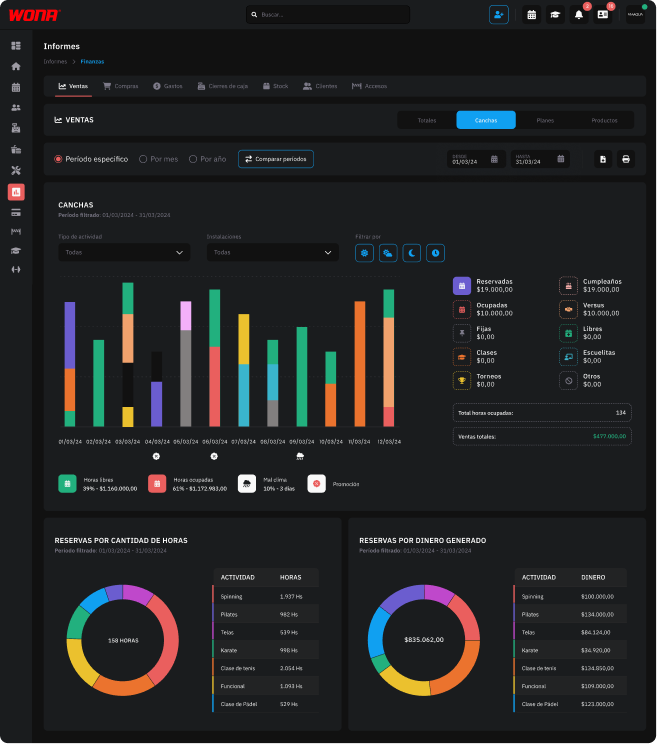Viewport: 657px width, 744px height.
Task: Switch to Stock tab
Action: coord(275,86)
